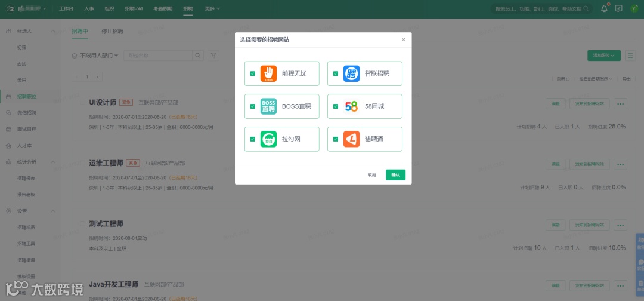Click 编辑 for the UI设计师 position
Screen dimensions: 644x301
click(556, 104)
